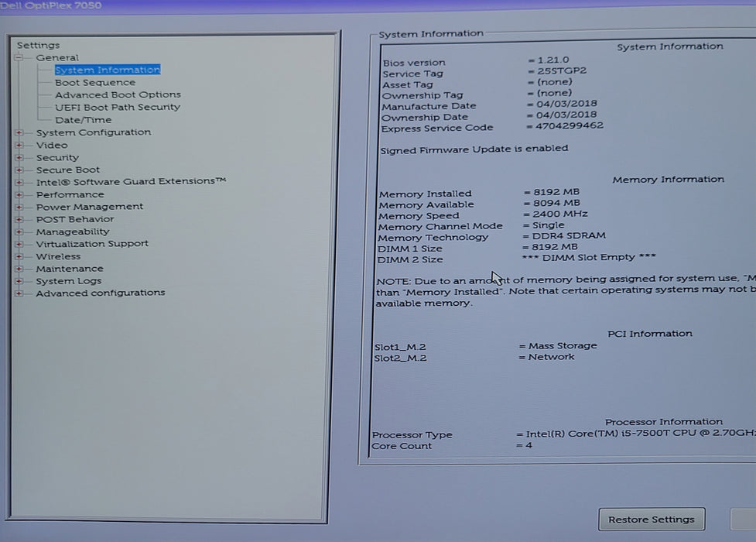
Task: Expand the Secure Boot node
Action: click(19, 170)
